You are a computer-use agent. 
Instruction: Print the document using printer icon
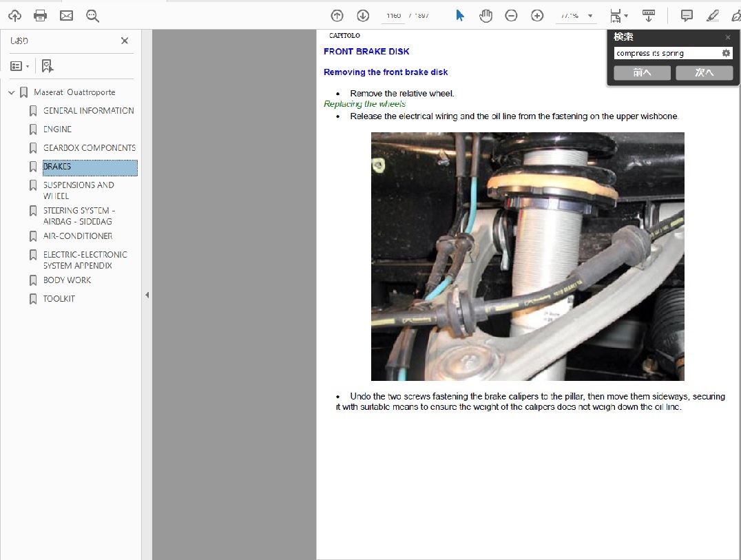click(41, 16)
